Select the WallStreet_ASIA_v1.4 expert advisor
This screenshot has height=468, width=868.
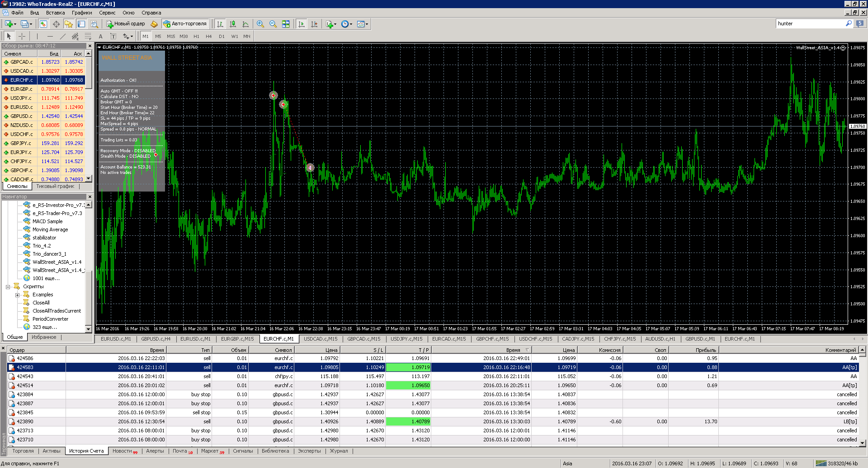[x=57, y=262]
